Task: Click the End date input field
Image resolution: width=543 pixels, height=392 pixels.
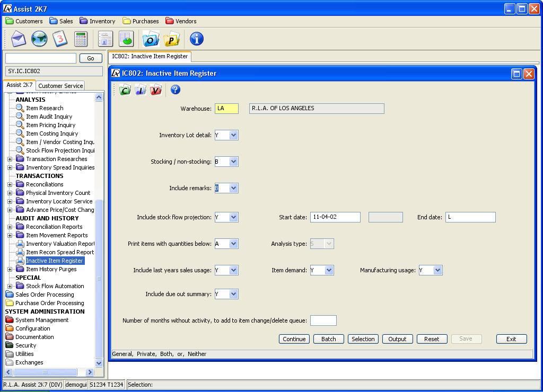Action: pyautogui.click(x=470, y=217)
